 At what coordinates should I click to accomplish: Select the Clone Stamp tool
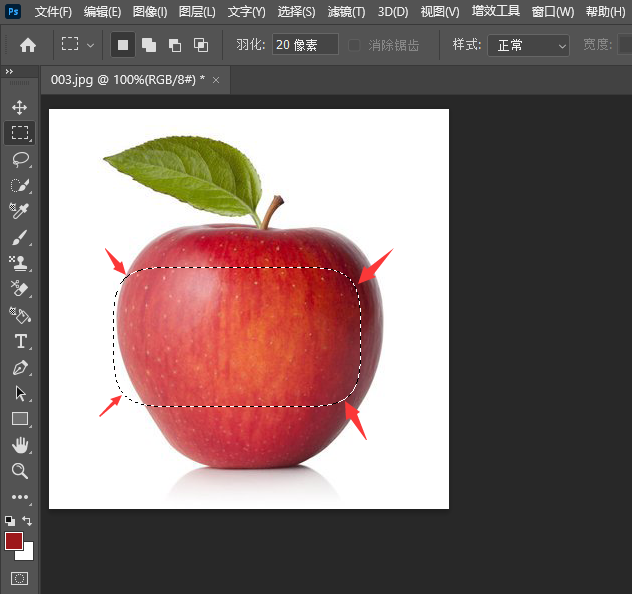(19, 263)
